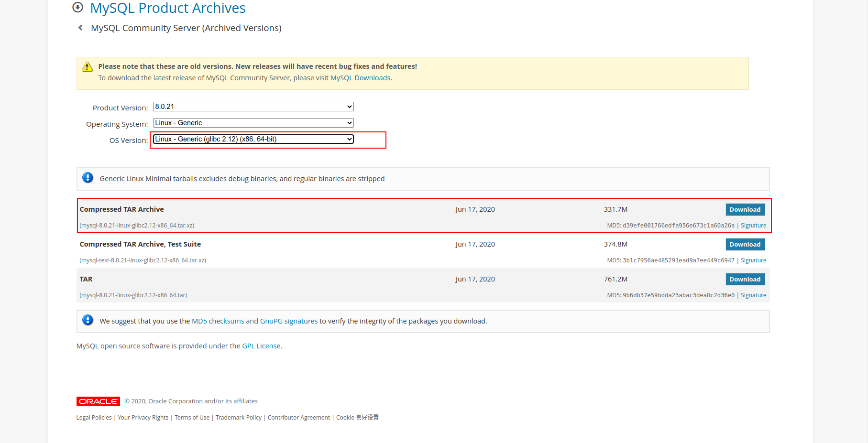Open MD5 checksums and GnuPG signatures link
This screenshot has height=443, width=868.
[x=254, y=321]
